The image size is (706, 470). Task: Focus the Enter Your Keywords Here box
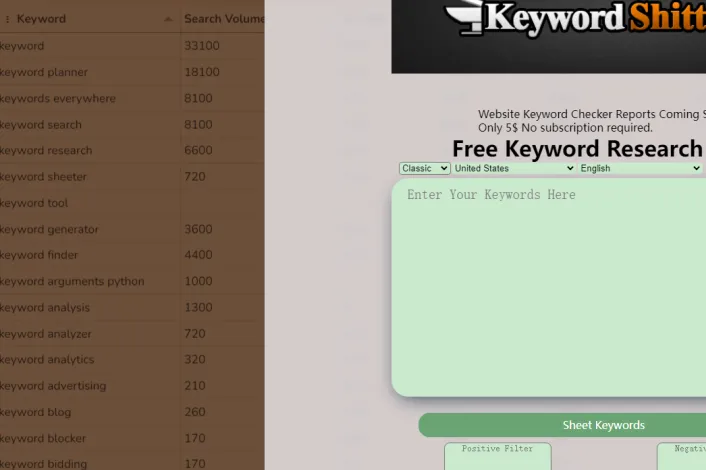click(x=548, y=287)
